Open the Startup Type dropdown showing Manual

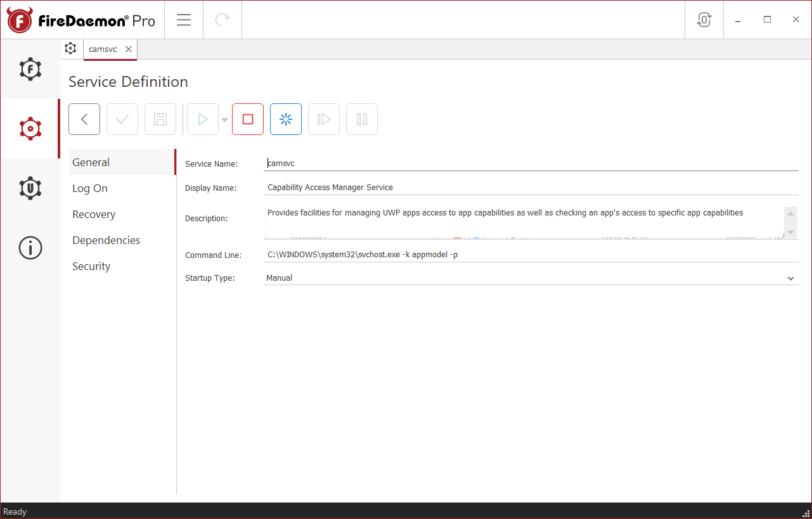tap(531, 278)
